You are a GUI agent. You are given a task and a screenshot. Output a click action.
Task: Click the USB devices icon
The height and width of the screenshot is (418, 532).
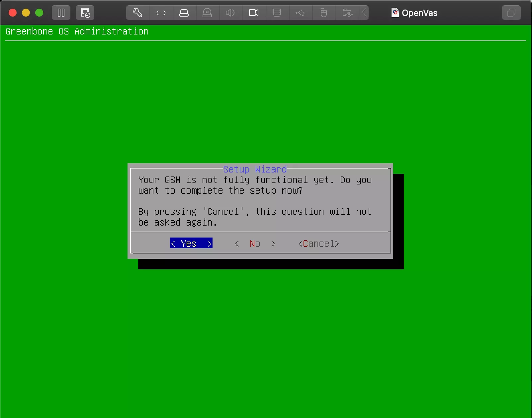300,13
